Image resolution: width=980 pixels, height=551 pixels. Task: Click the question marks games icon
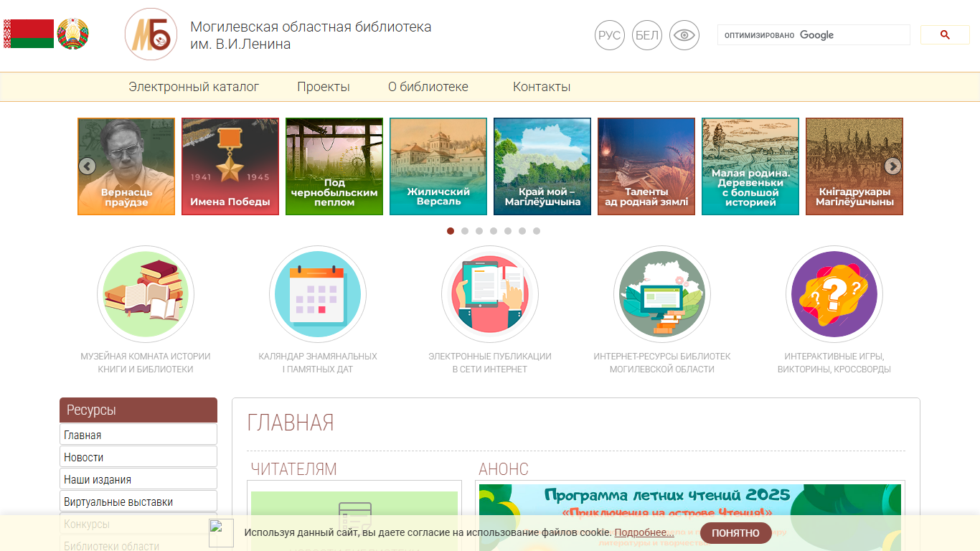[x=834, y=294]
